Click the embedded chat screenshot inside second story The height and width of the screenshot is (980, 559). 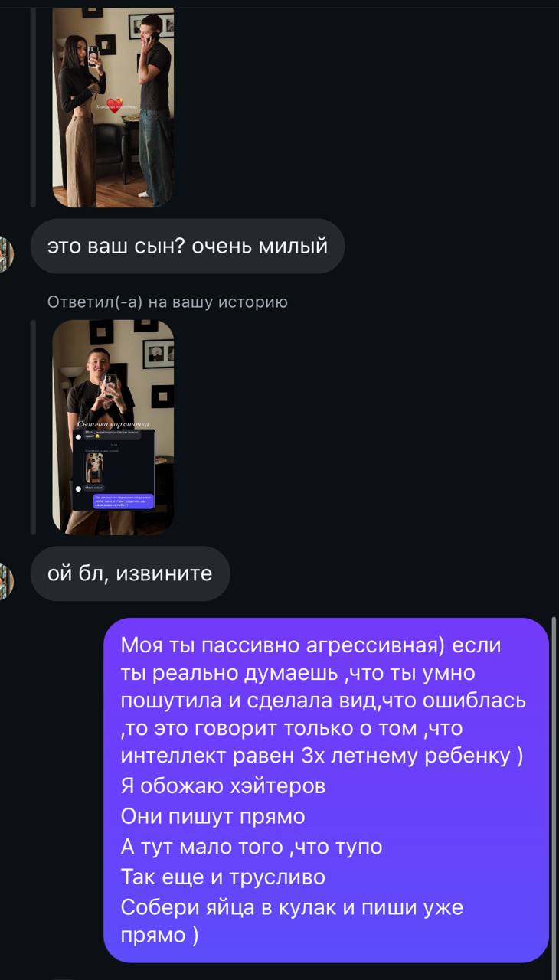click(113, 470)
